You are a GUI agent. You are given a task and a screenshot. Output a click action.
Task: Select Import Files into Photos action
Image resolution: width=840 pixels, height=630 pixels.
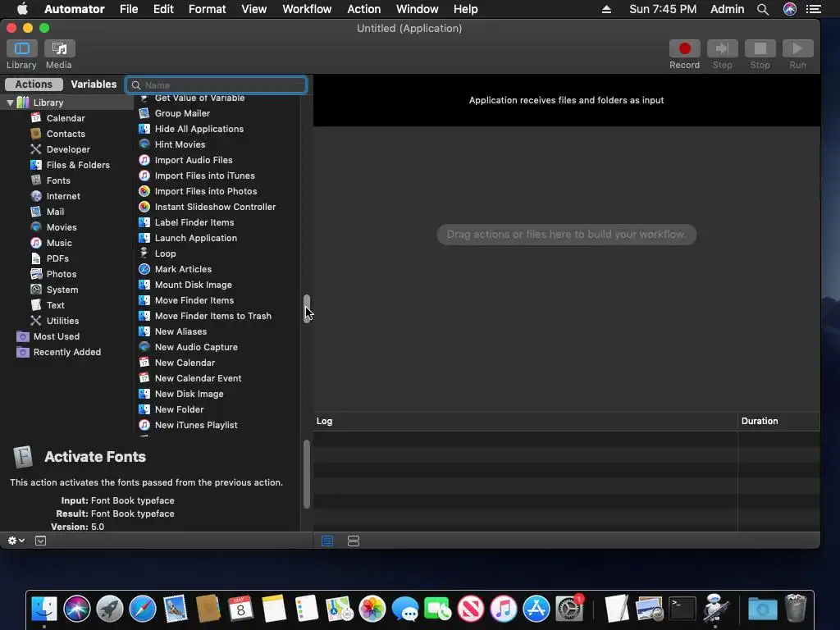coord(206,190)
